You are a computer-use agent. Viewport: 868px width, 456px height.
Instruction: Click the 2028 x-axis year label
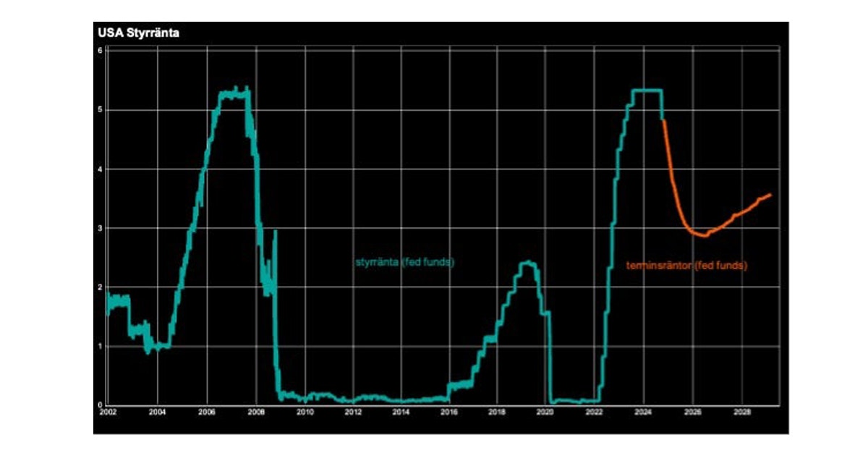tap(741, 413)
